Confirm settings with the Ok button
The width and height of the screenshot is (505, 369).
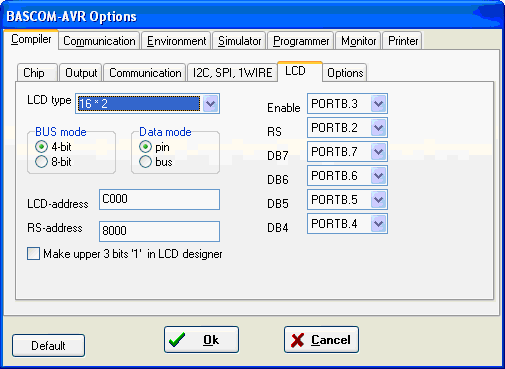pos(201,340)
